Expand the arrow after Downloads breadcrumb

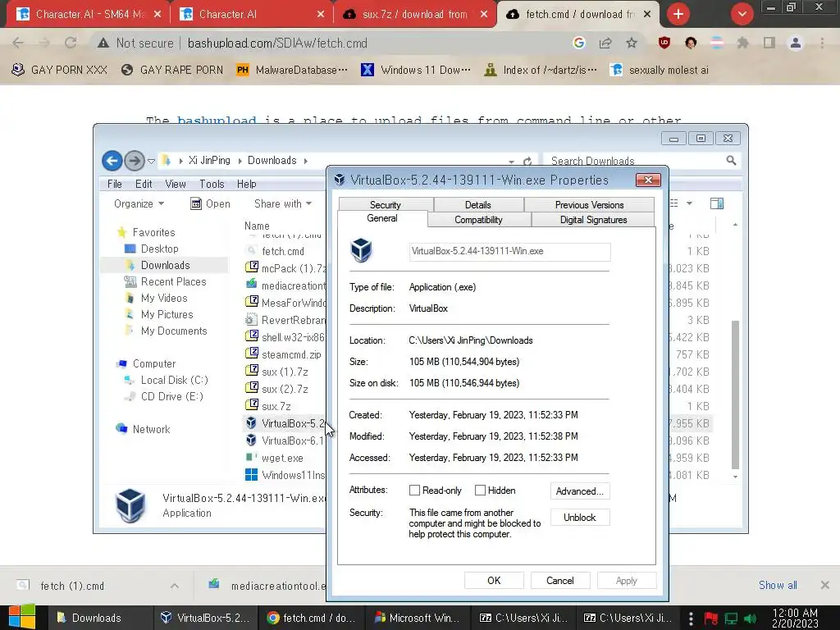[306, 161]
